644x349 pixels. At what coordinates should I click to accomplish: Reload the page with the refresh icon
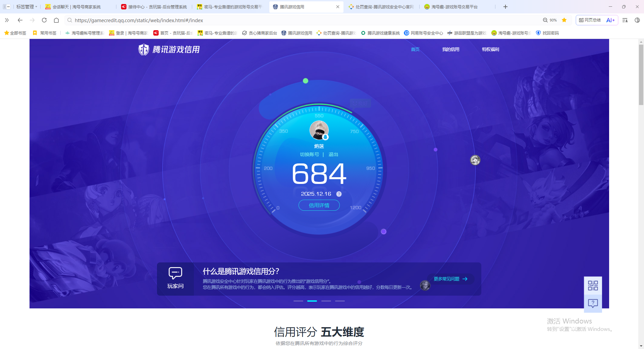(44, 20)
